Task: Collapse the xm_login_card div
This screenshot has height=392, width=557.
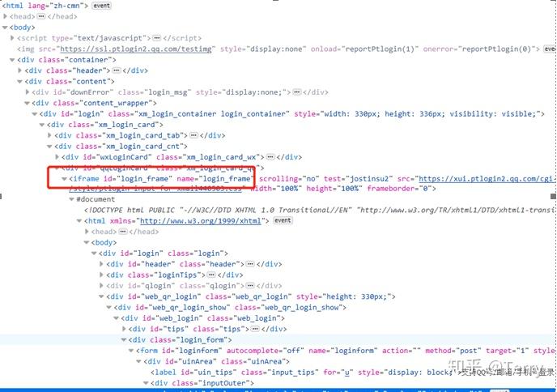Action: 42,125
